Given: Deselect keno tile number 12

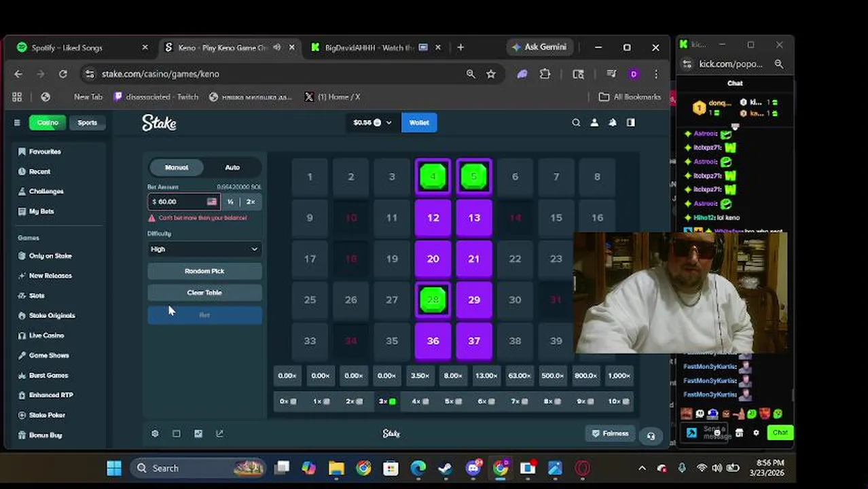Looking at the screenshot, I should (x=433, y=218).
